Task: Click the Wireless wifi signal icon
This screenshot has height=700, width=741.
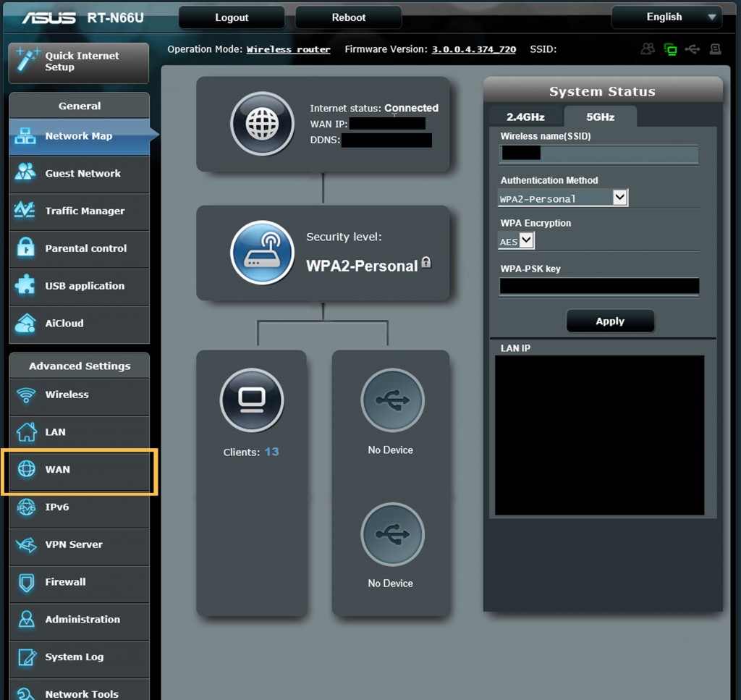Action: [26, 395]
